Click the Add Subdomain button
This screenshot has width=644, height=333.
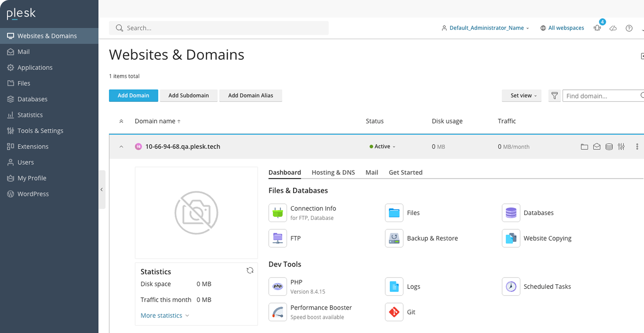(x=188, y=96)
